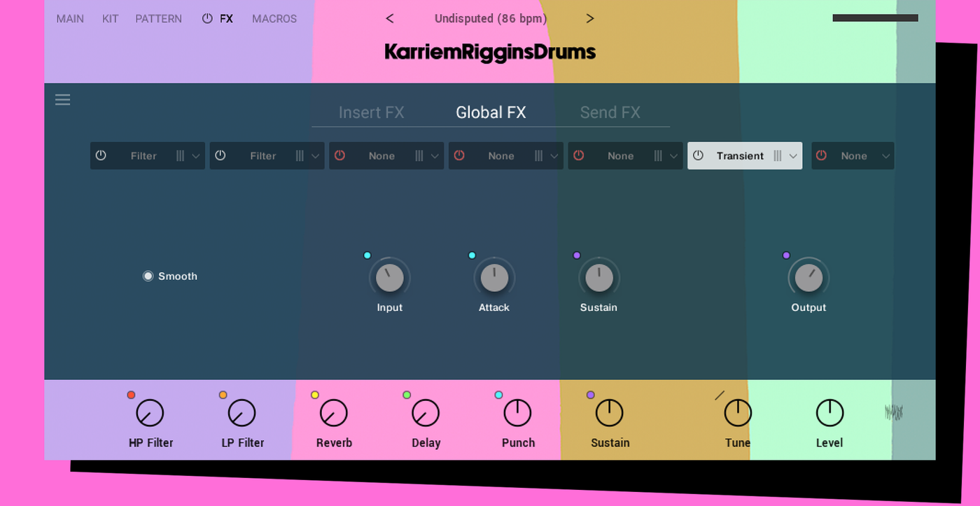
Task: Open second Filter slot dropdown arrow
Action: 316,156
